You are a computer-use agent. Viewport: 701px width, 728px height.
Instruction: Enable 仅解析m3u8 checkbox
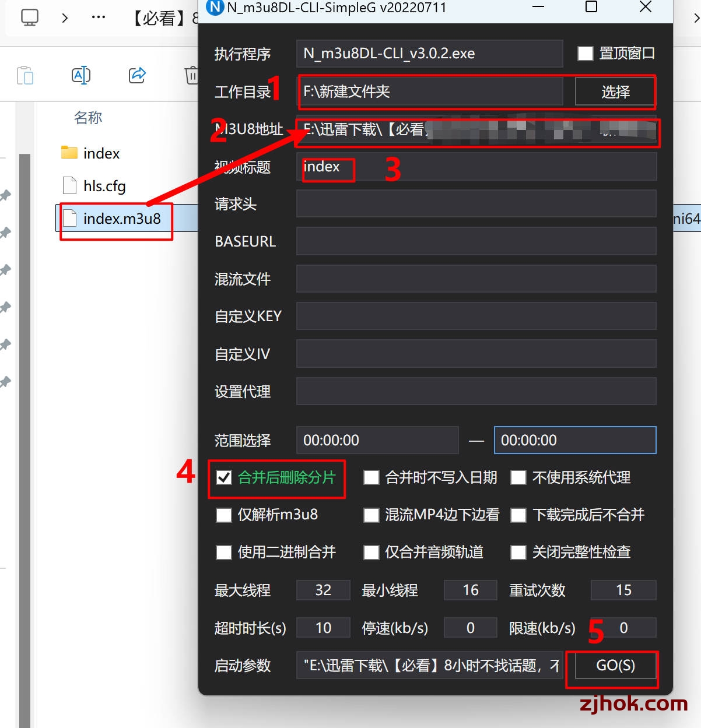click(x=224, y=515)
